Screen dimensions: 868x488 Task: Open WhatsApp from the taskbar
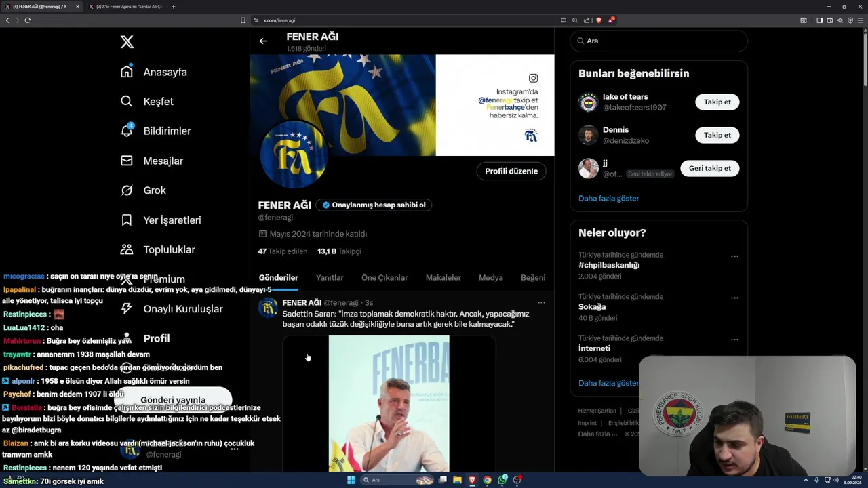502,480
